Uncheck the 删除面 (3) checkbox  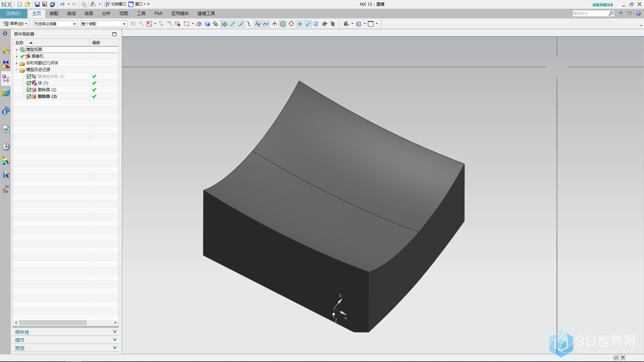point(29,97)
